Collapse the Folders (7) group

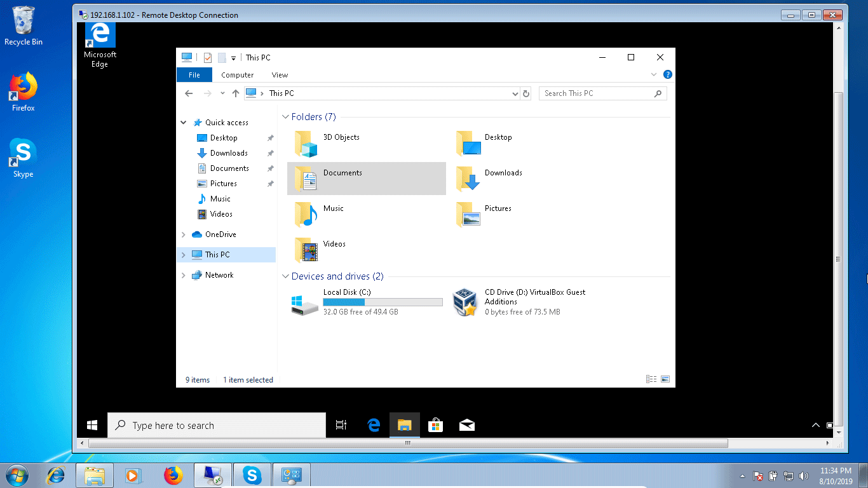tap(285, 117)
